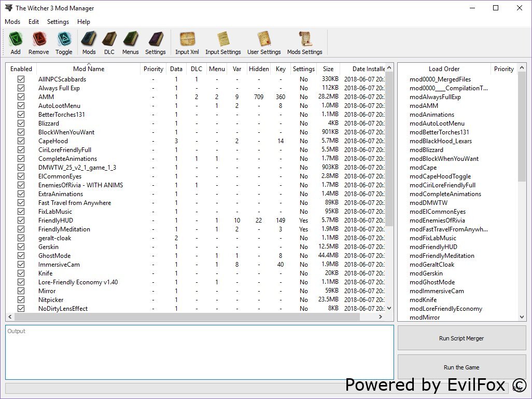
Task: Click Run the Game button
Action: (461, 367)
